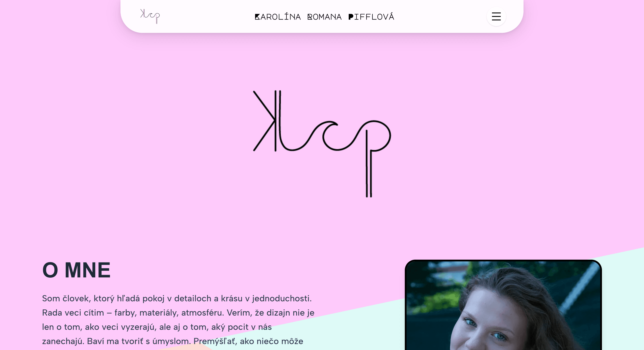
Task: Click the peach shape below the paragraph
Action: coord(186,348)
